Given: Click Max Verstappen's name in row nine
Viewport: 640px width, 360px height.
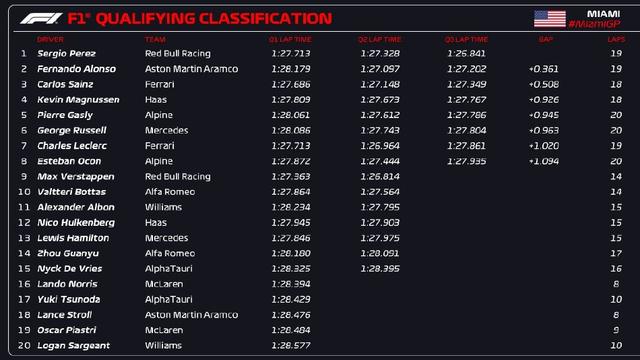Looking at the screenshot, I should point(76,177).
